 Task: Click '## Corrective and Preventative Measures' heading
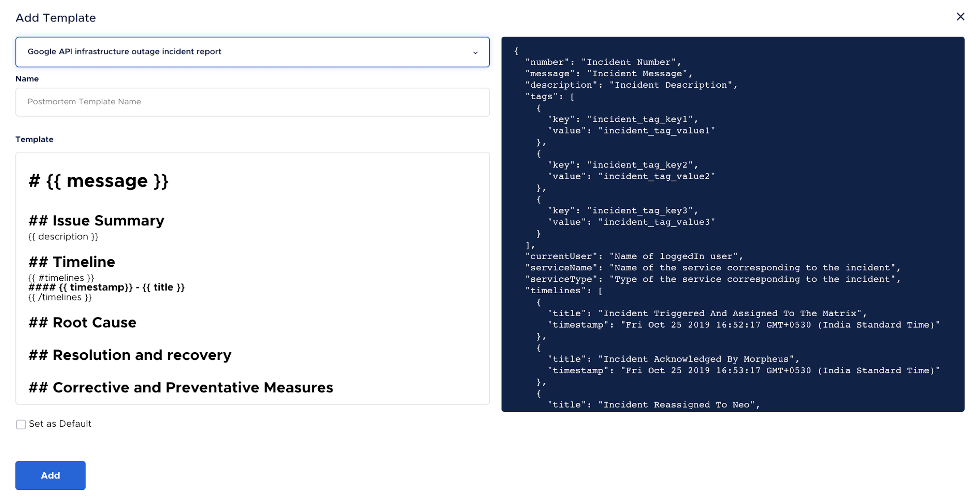point(181,387)
